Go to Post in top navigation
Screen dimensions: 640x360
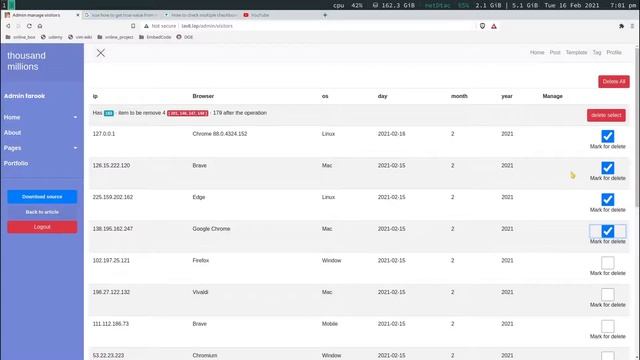555,53
